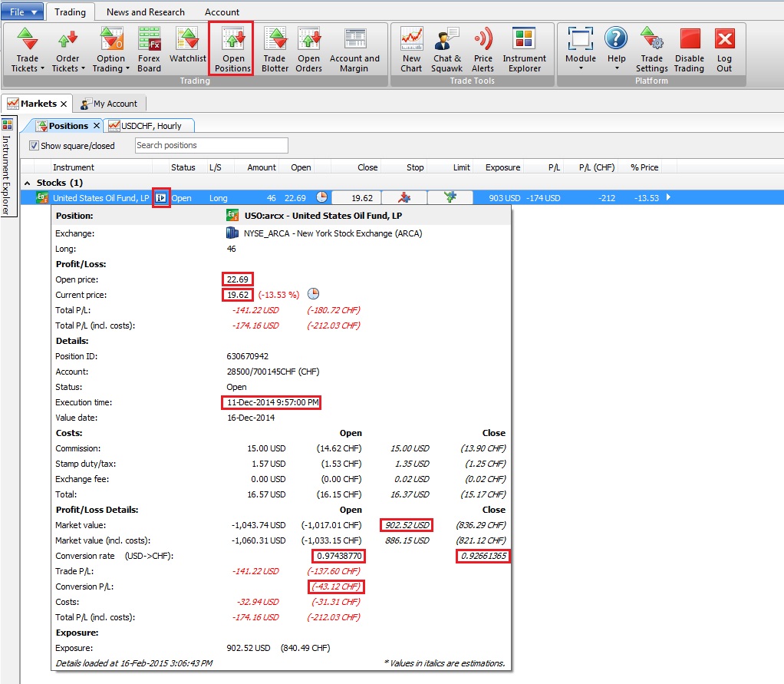Close the Positions tab
Viewport: 784px width, 684px height.
pos(97,126)
